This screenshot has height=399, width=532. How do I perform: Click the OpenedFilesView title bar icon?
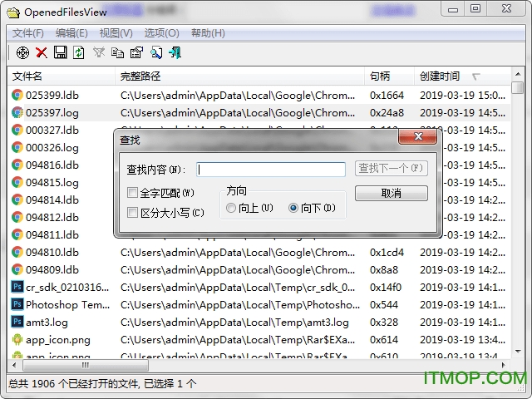point(13,12)
